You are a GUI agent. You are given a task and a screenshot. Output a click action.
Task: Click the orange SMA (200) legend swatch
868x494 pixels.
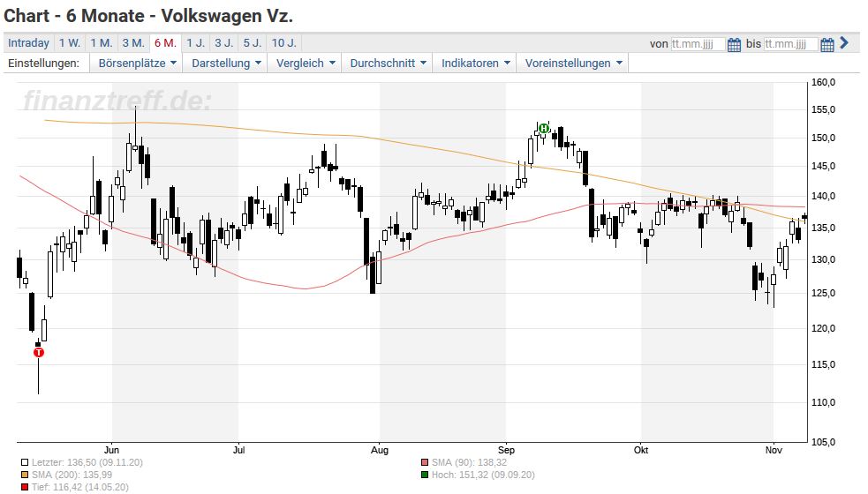coord(25,475)
